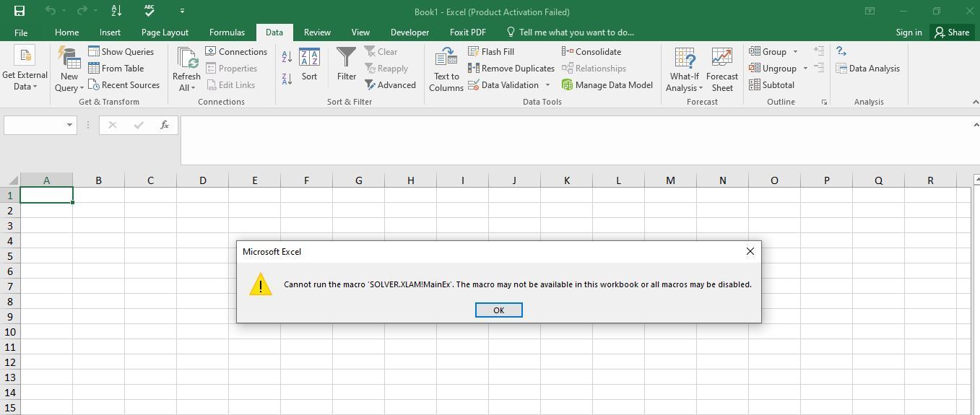Open the Developer ribbon tab
The image size is (980, 415).
409,32
